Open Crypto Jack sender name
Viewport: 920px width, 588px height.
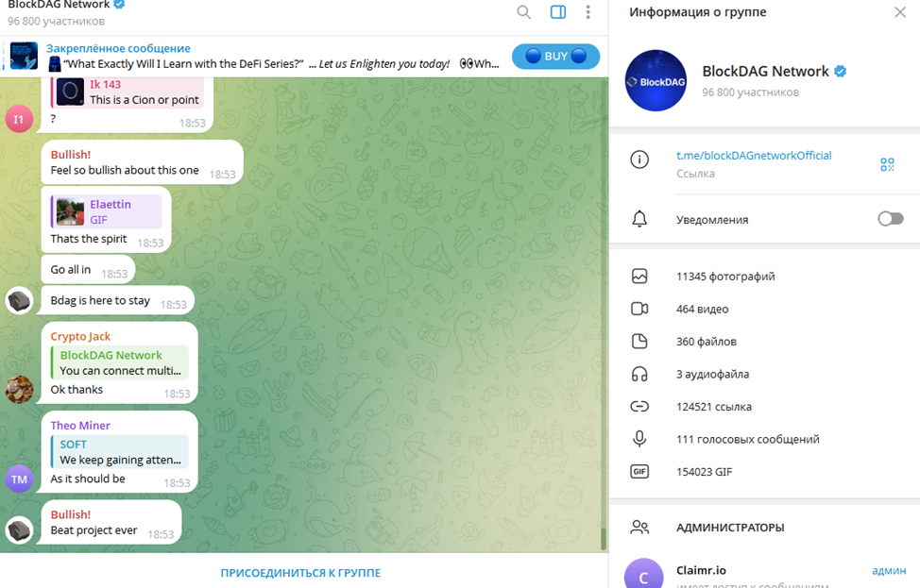click(80, 337)
